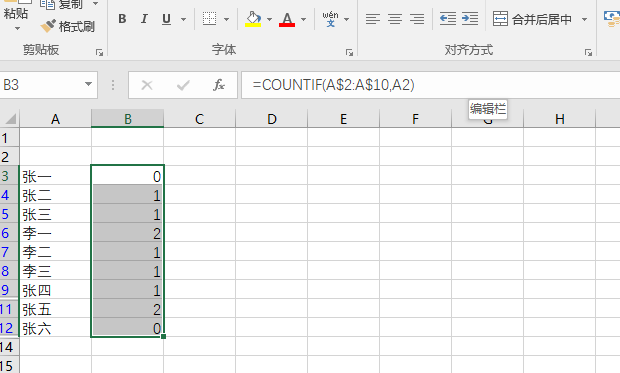Viewport: 620px width, 373px height.
Task: Decrease indent of cell content
Action: tap(448, 19)
